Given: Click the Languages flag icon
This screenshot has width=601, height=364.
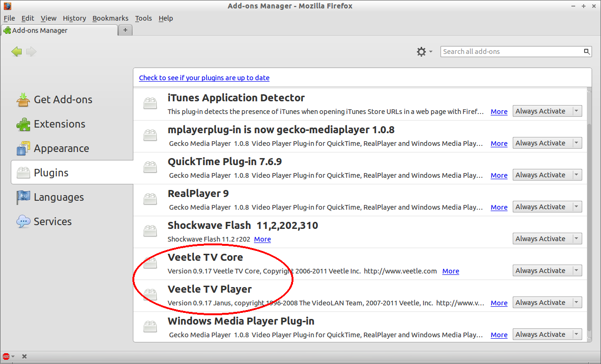Looking at the screenshot, I should tap(23, 197).
